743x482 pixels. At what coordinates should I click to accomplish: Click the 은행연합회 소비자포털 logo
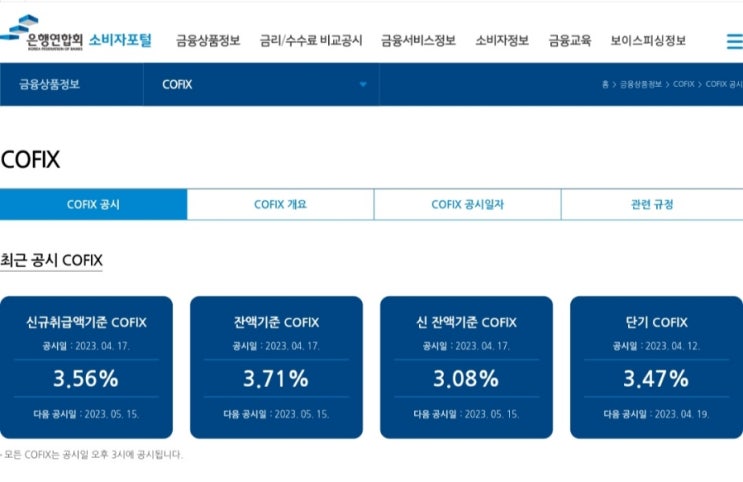coord(76,33)
